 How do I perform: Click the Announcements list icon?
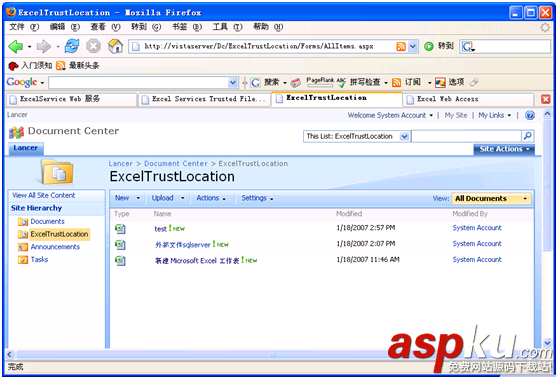point(23,247)
